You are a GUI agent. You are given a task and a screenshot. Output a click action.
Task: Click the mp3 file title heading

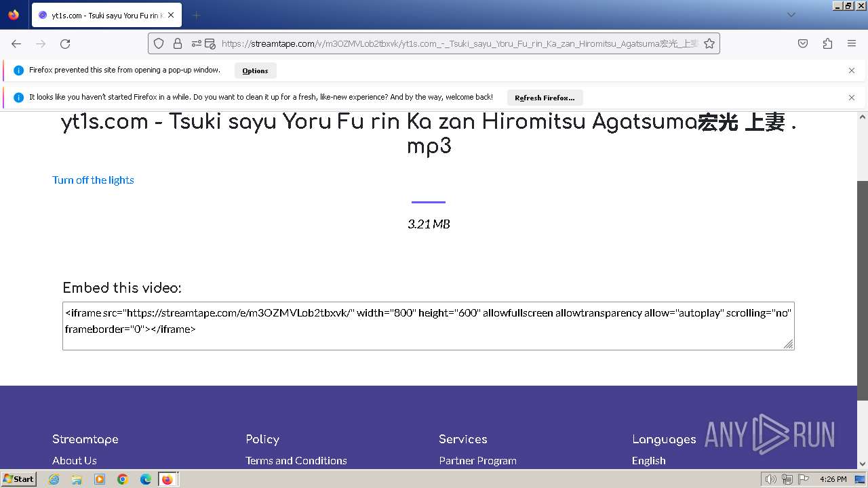point(429,134)
